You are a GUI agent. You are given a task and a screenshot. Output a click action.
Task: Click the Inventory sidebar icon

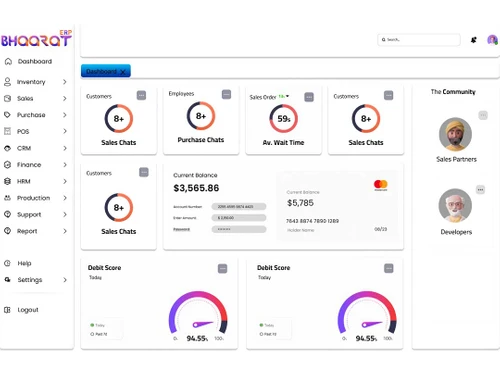click(7, 82)
